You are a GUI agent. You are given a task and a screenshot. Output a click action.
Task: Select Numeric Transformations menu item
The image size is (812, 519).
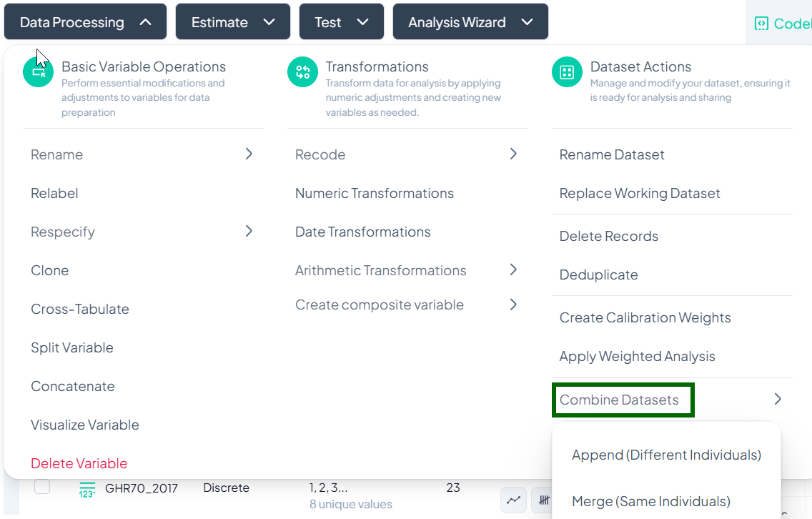(x=375, y=193)
